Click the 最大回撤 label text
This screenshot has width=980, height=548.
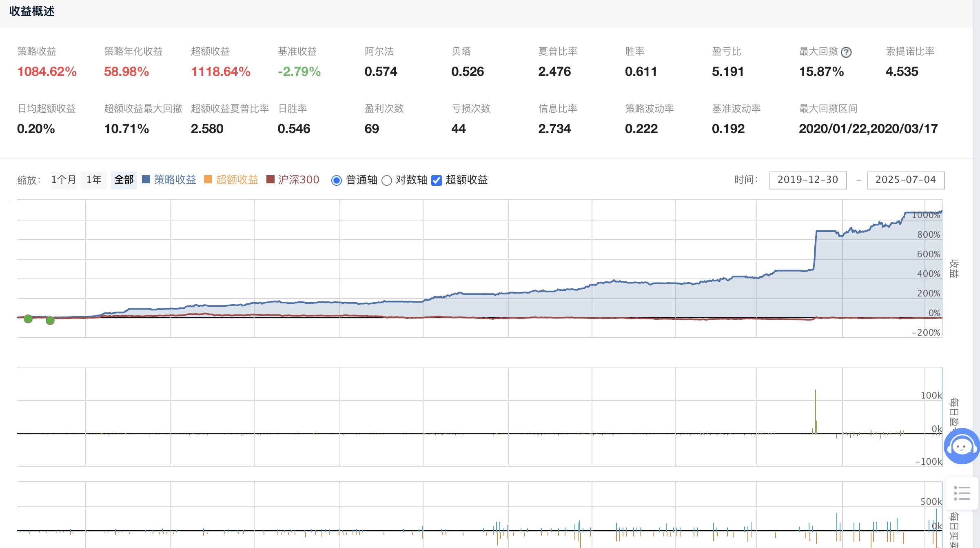(x=818, y=51)
